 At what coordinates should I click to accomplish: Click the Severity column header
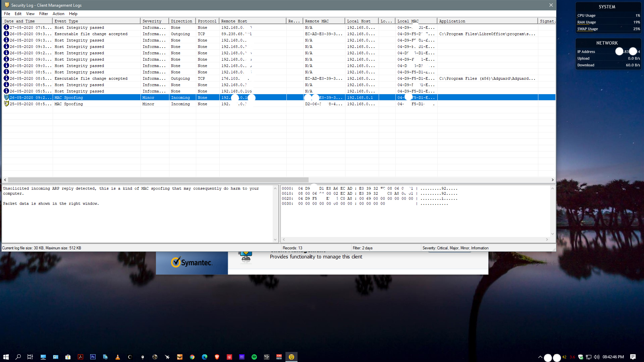152,21
